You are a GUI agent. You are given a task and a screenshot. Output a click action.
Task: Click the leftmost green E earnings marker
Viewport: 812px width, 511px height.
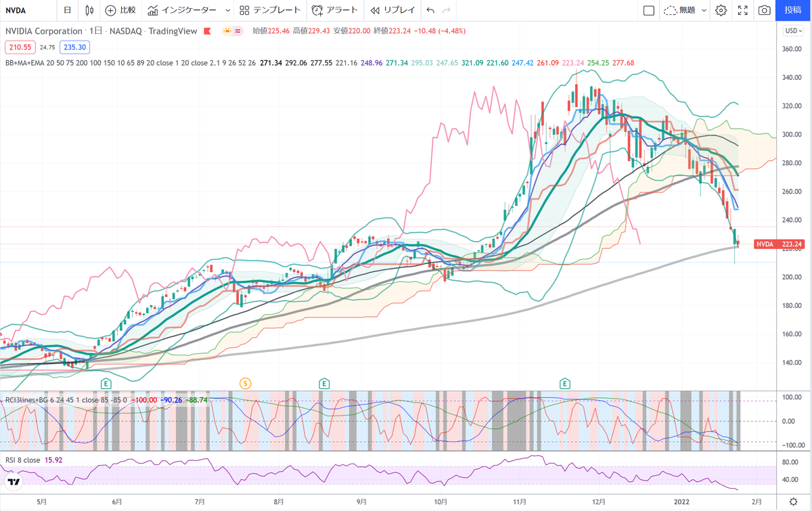pyautogui.click(x=106, y=384)
